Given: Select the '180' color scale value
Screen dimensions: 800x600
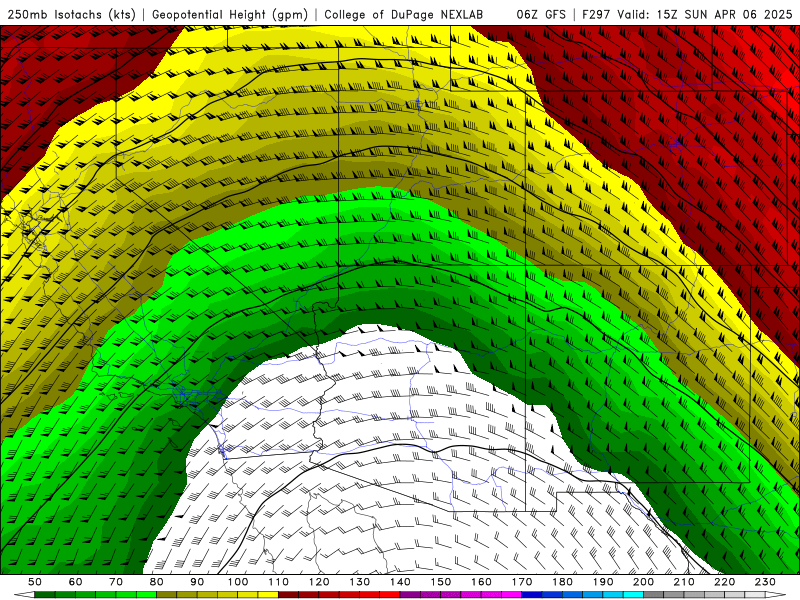Looking at the screenshot, I should point(562,582).
